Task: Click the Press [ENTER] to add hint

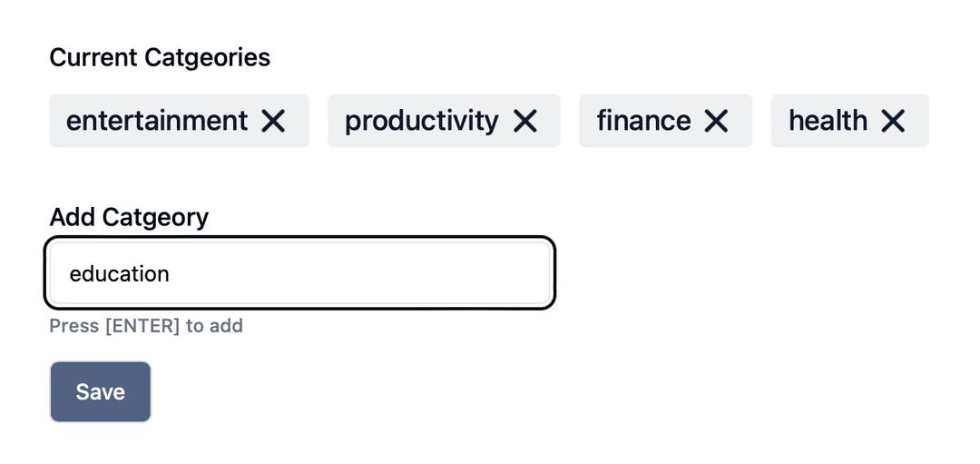Action: click(x=146, y=326)
